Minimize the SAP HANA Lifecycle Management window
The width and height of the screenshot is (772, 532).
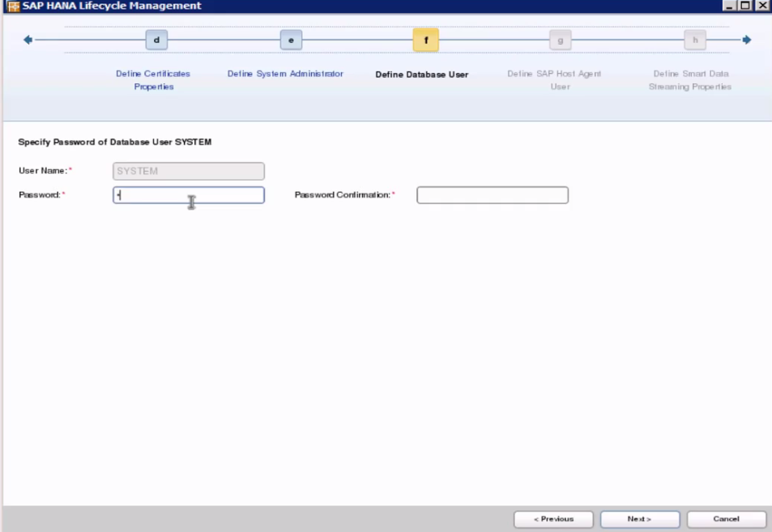(729, 6)
